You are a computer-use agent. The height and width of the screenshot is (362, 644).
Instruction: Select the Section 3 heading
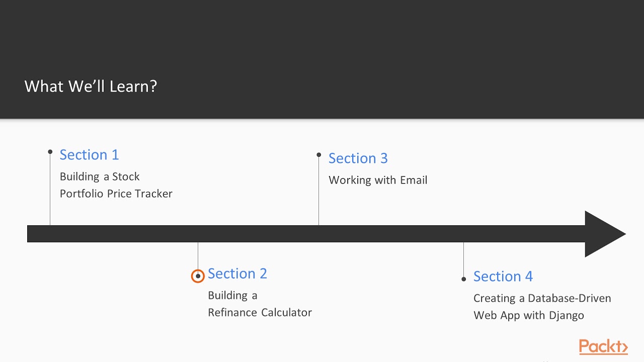tap(358, 158)
